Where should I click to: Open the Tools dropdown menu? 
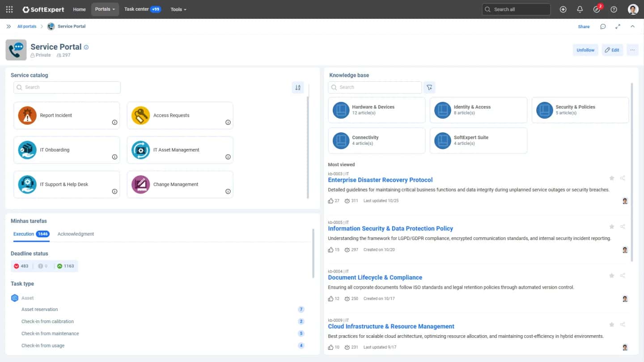[178, 9]
